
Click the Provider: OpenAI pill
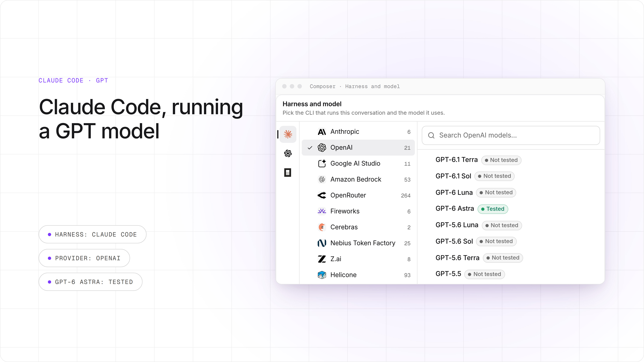click(x=84, y=258)
